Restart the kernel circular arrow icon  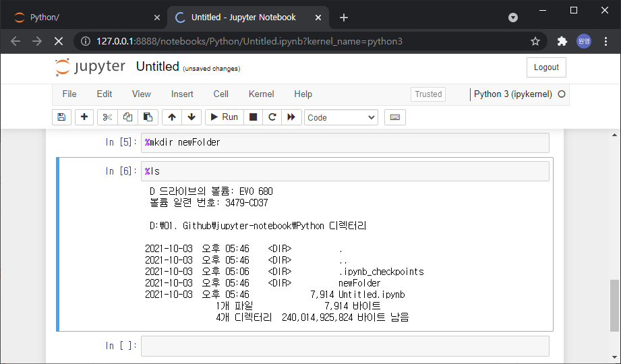(272, 117)
